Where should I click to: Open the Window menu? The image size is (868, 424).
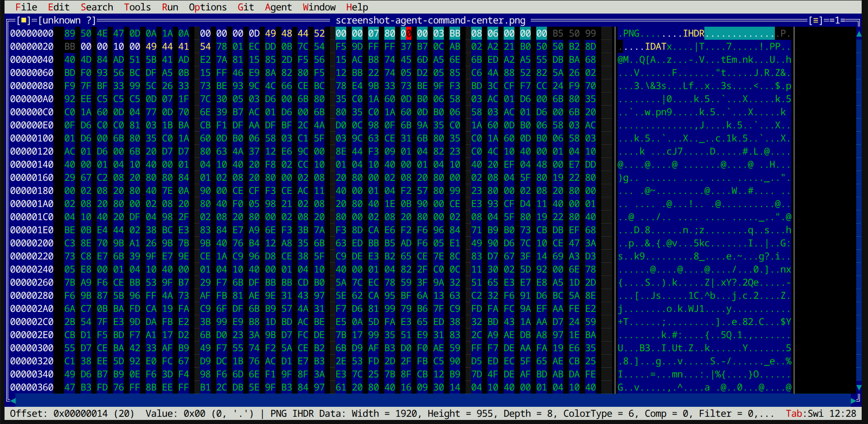(x=319, y=7)
